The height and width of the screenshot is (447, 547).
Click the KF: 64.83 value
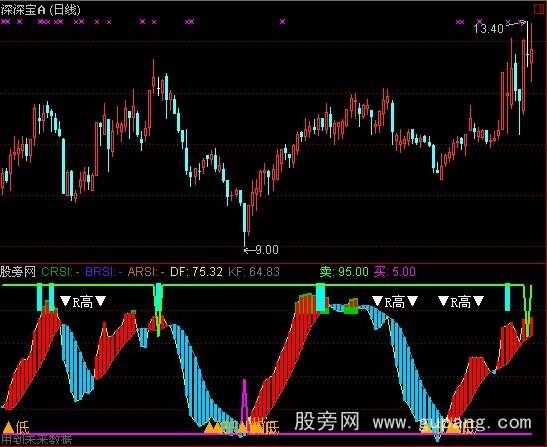coord(254,272)
